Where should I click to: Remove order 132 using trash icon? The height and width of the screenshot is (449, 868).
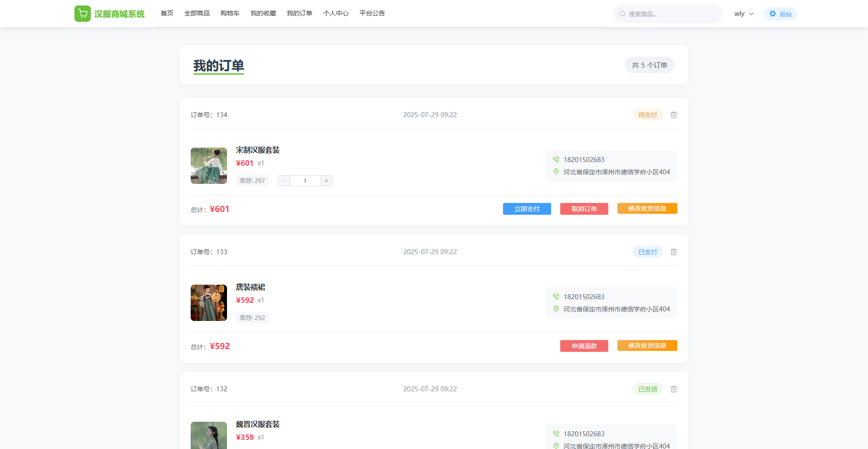click(x=674, y=389)
